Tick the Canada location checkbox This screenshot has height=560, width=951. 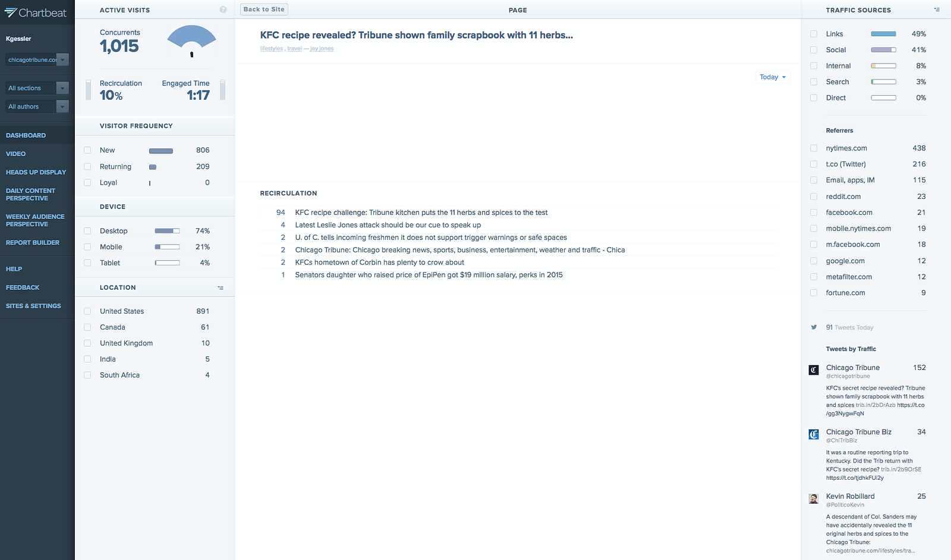(x=87, y=327)
